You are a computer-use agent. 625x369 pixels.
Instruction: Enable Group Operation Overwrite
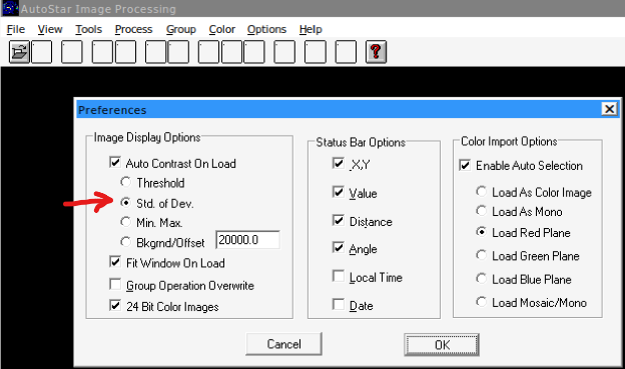coord(115,285)
